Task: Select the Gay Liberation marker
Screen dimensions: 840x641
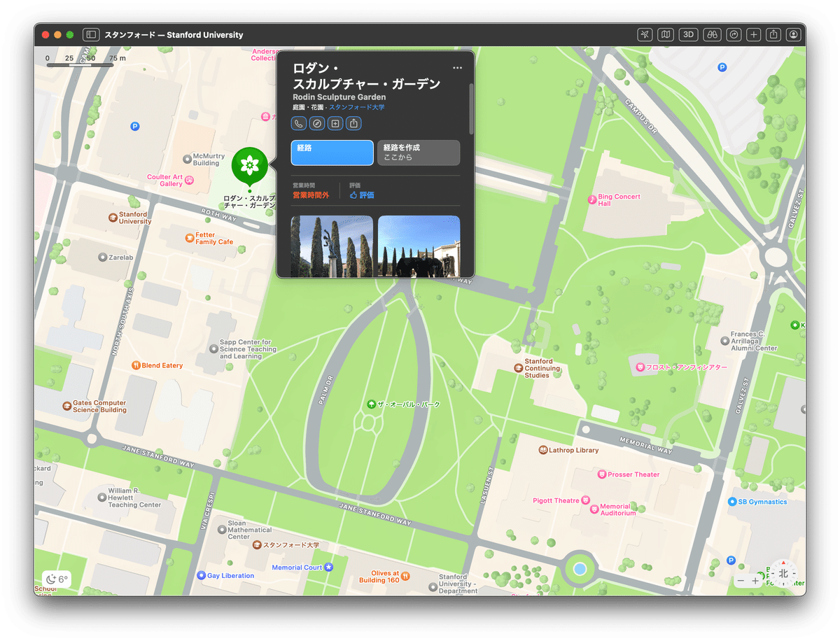Action: click(202, 576)
